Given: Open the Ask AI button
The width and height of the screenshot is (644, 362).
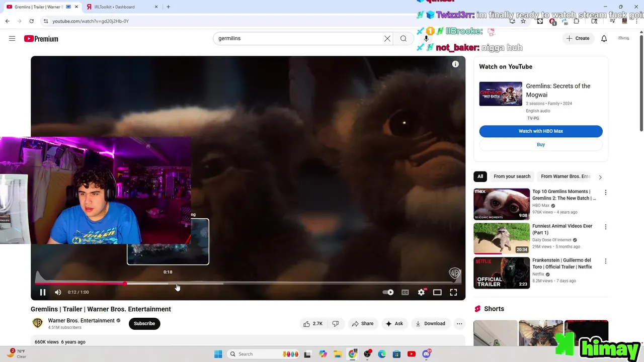Looking at the screenshot, I should tap(394, 324).
